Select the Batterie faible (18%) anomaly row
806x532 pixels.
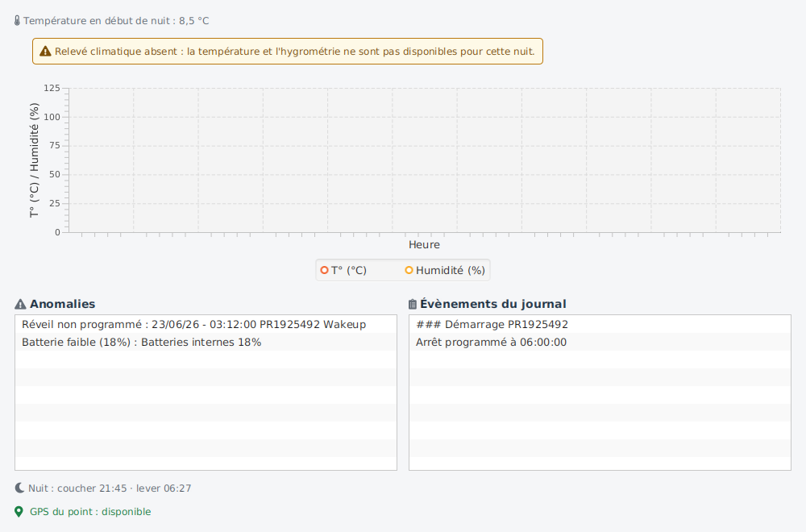tap(206, 343)
